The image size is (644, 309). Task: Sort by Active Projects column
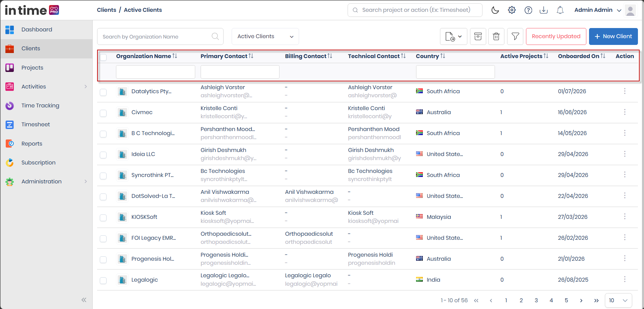[546, 56]
